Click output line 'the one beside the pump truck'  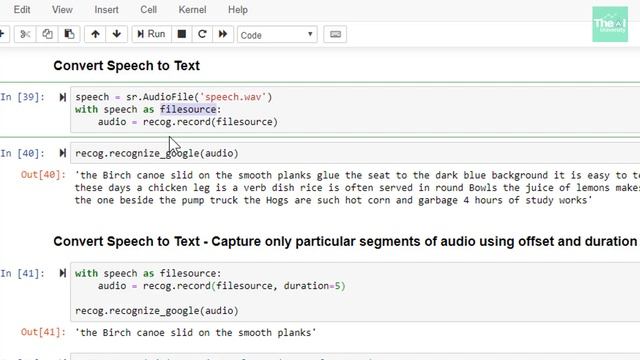(333, 200)
